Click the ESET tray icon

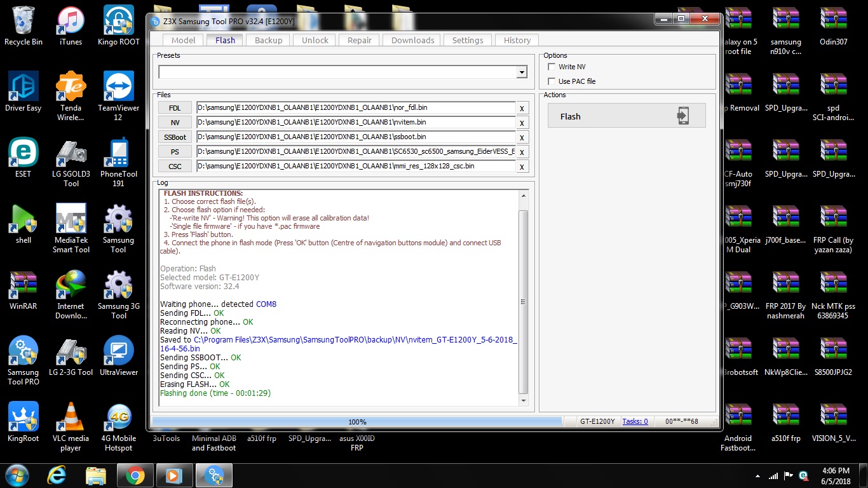pos(803,475)
